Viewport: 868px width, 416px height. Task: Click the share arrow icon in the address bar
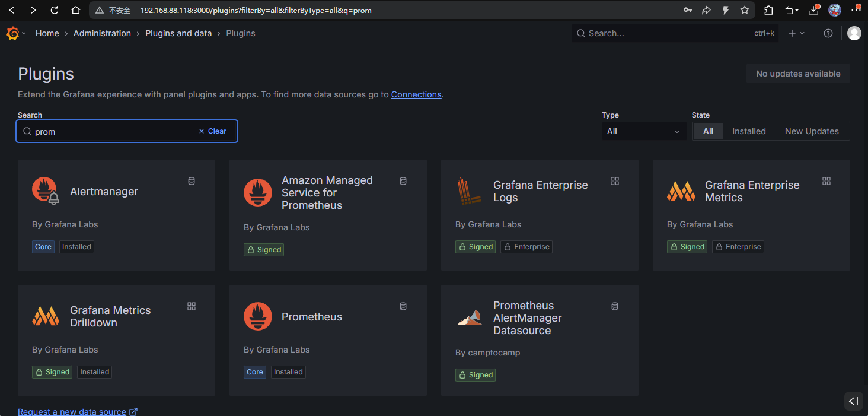click(706, 10)
